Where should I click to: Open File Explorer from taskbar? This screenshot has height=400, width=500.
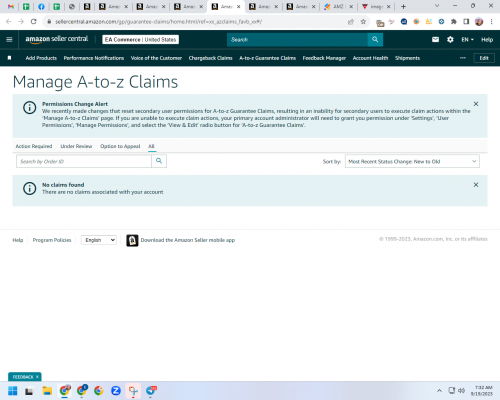tap(47, 390)
